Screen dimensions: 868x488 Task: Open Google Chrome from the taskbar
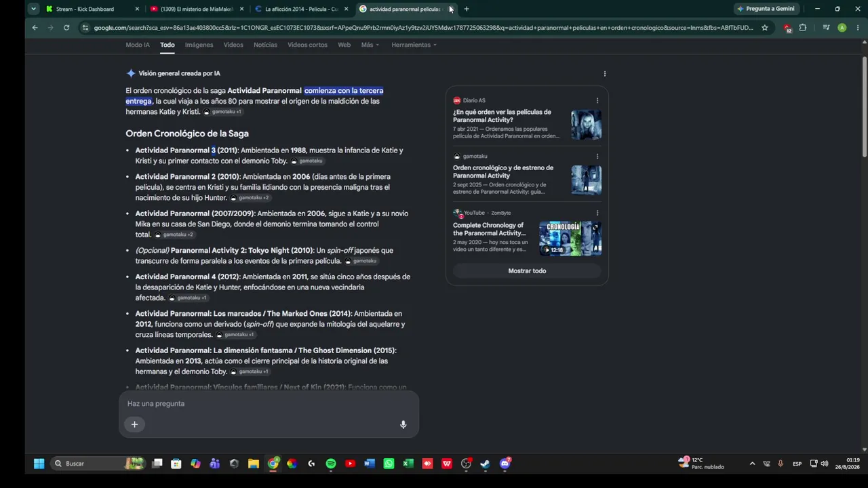273,464
